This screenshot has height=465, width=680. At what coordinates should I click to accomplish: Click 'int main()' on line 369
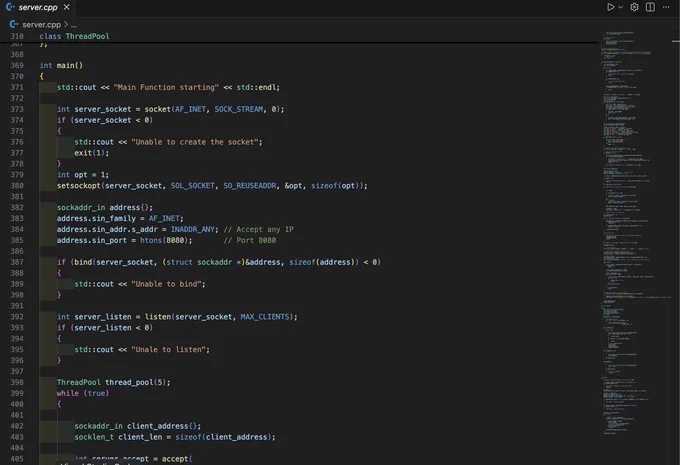[61, 65]
